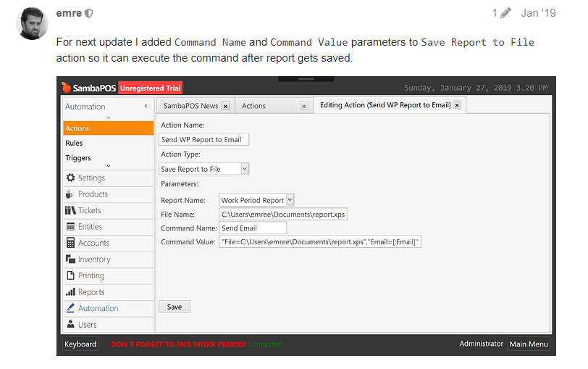Click the Save button
The image size is (588, 369).
click(x=175, y=307)
